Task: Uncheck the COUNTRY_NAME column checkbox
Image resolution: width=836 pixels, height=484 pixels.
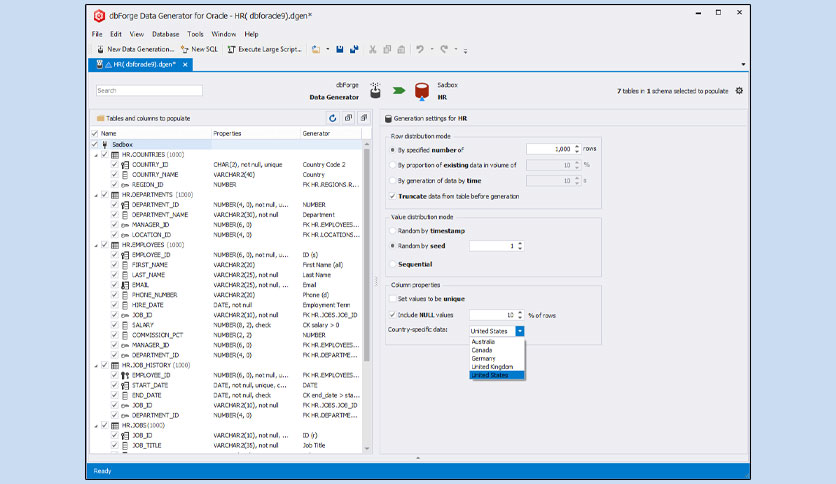Action: (x=115, y=174)
